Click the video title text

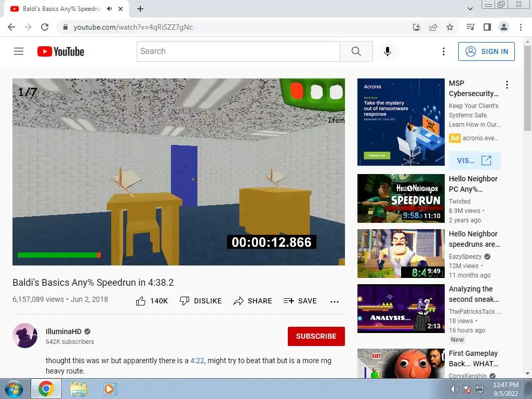93,283
